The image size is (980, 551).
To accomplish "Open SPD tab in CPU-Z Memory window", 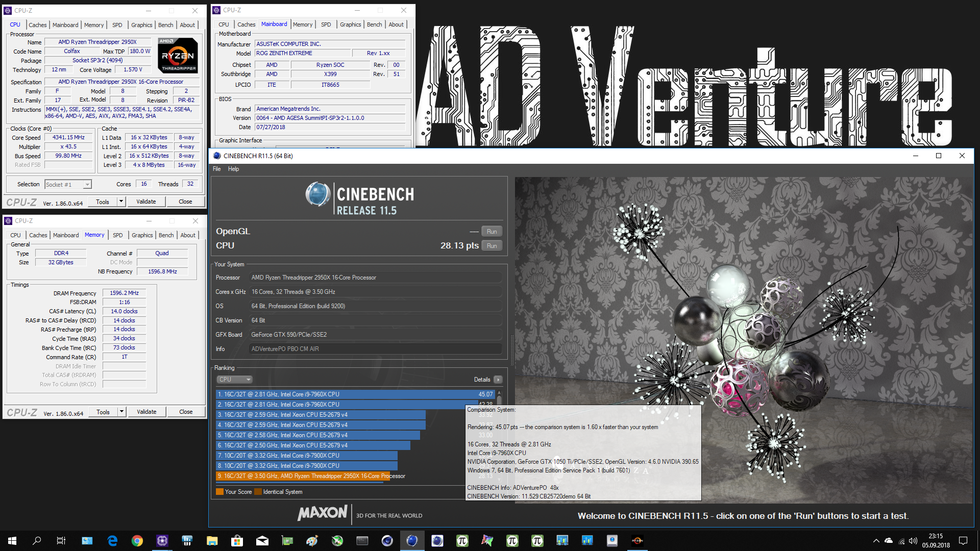I will [x=118, y=235].
